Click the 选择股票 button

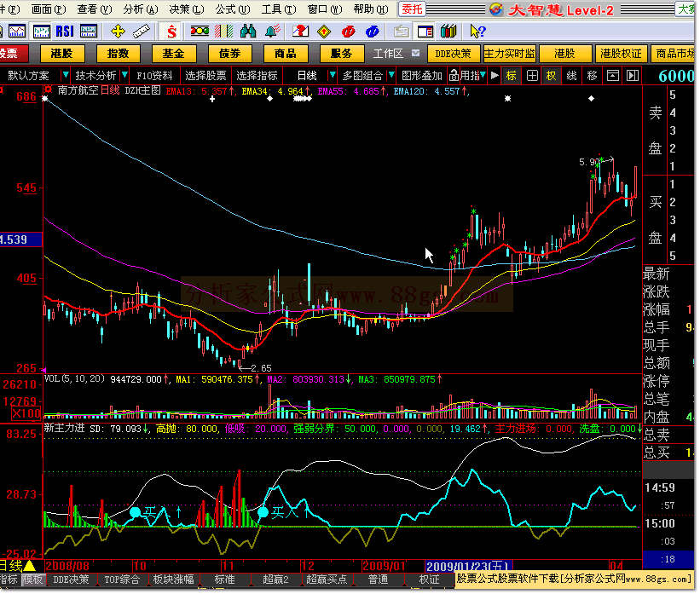tap(205, 75)
